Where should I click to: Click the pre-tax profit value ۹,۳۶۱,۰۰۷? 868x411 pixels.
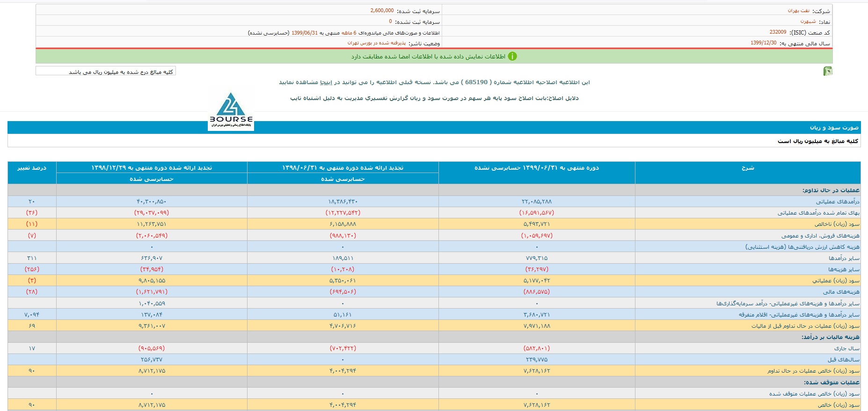coord(152,326)
